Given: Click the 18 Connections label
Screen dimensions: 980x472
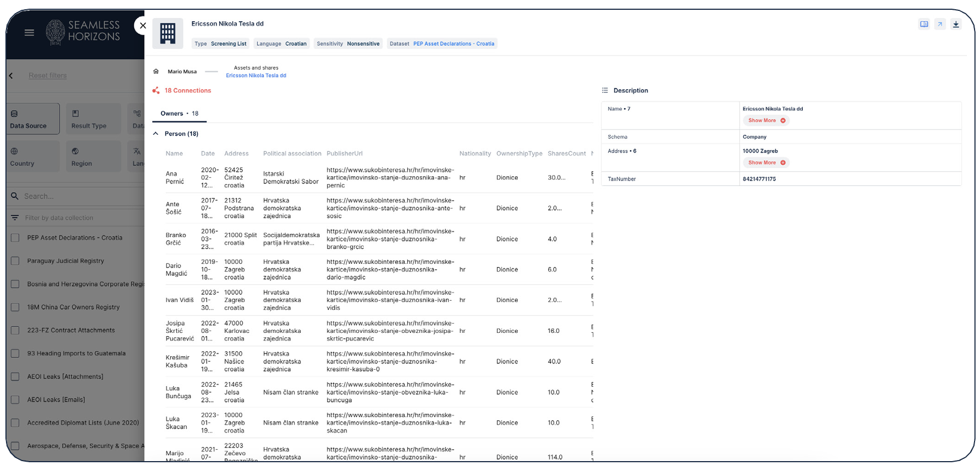Looking at the screenshot, I should pos(188,91).
